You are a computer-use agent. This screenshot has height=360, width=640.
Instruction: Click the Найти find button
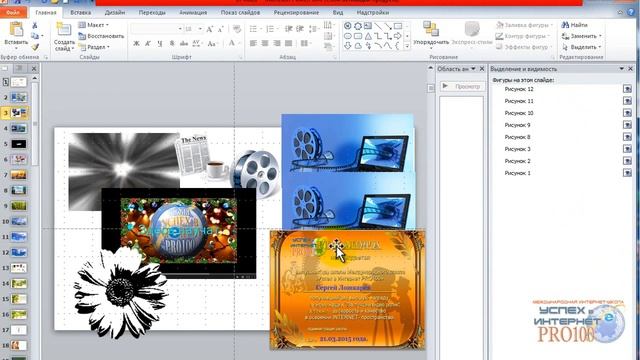point(574,25)
